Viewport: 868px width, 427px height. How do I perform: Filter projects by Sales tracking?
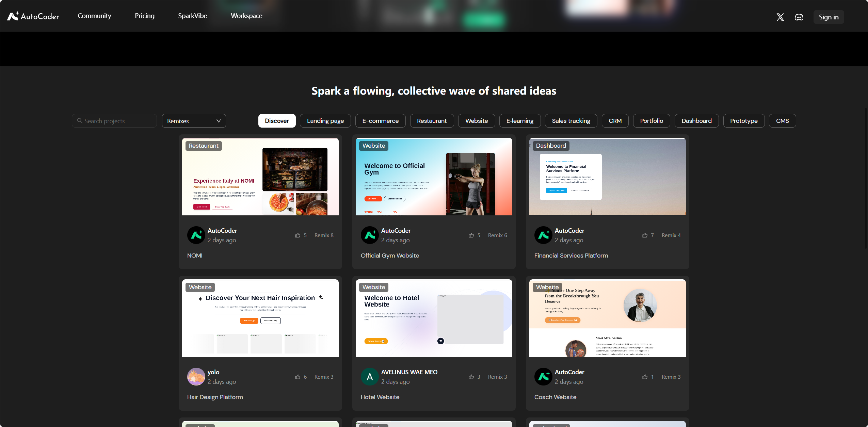571,121
